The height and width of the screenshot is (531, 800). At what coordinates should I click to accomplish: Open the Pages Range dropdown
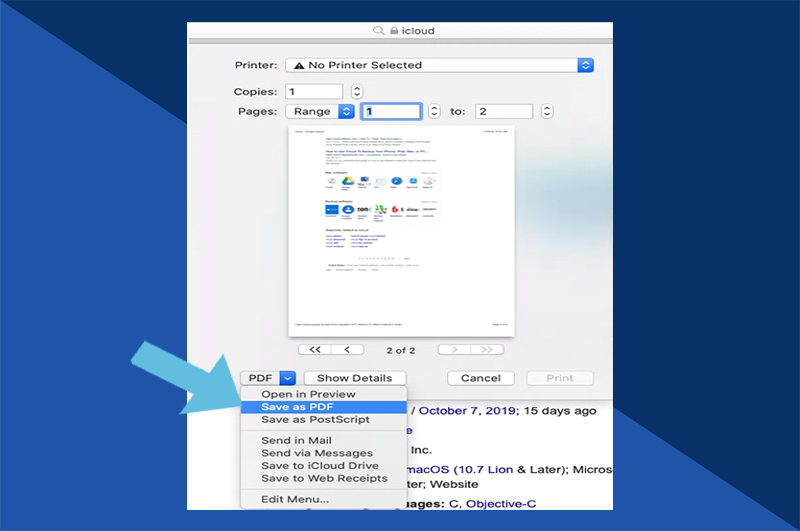coord(347,112)
